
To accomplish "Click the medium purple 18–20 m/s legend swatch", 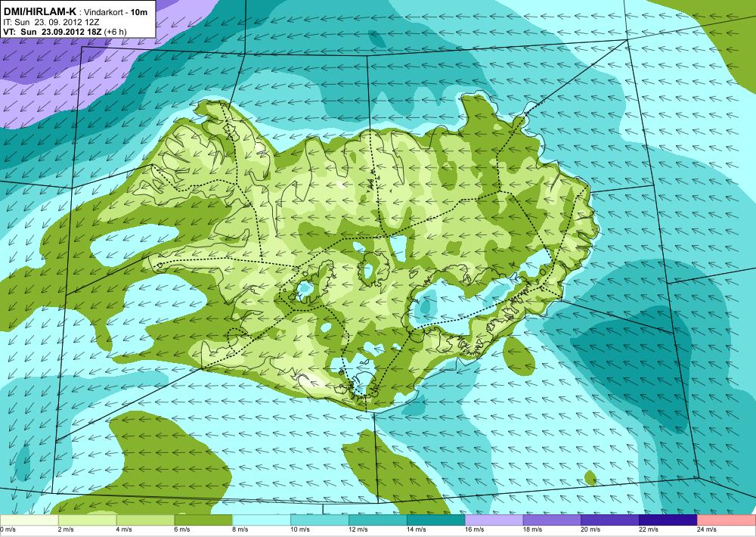I will tap(552, 520).
